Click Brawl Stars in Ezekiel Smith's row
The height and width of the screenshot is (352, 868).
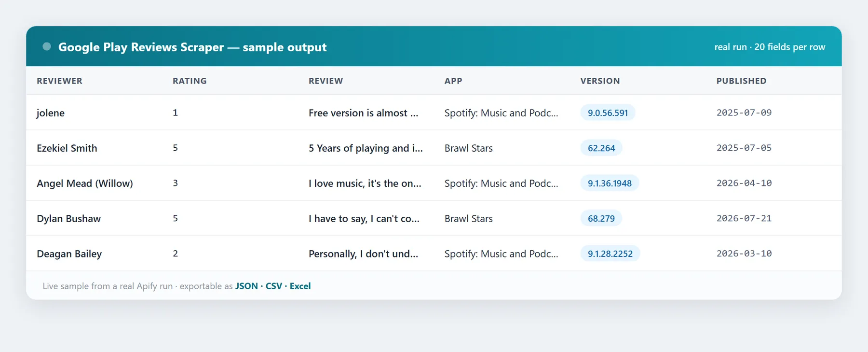coord(469,148)
